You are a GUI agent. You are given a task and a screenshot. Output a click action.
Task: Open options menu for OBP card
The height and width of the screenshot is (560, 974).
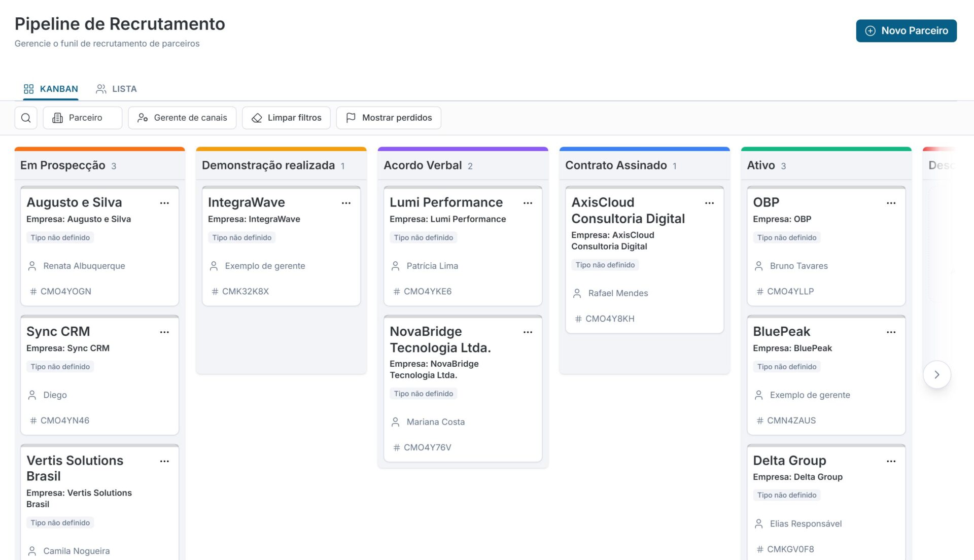tap(891, 203)
